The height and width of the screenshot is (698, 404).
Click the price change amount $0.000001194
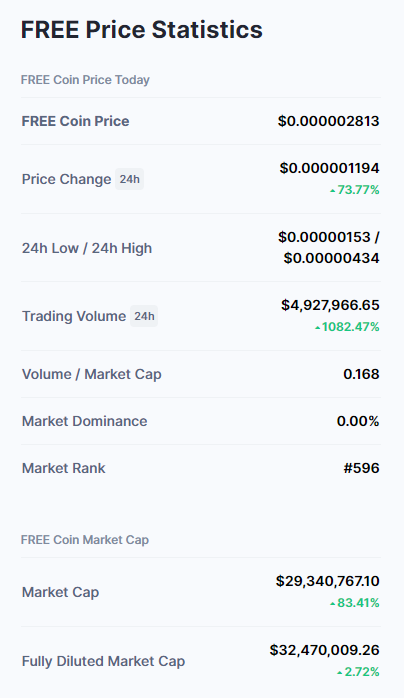(330, 168)
